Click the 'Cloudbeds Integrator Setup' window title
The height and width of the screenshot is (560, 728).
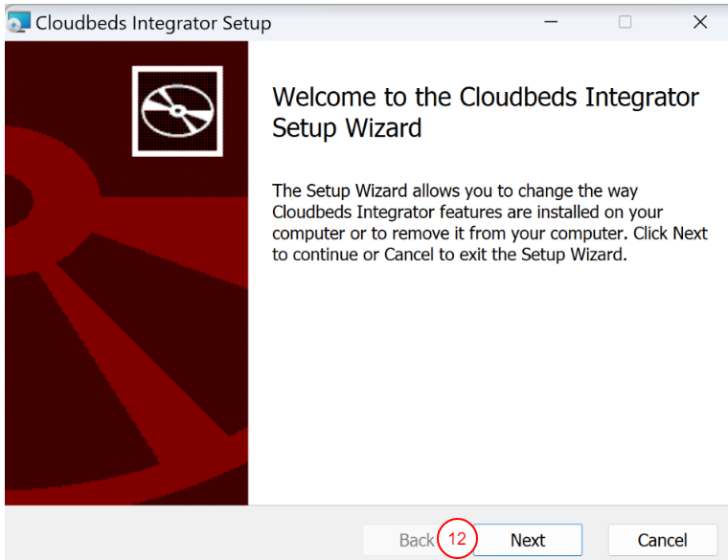point(153,23)
